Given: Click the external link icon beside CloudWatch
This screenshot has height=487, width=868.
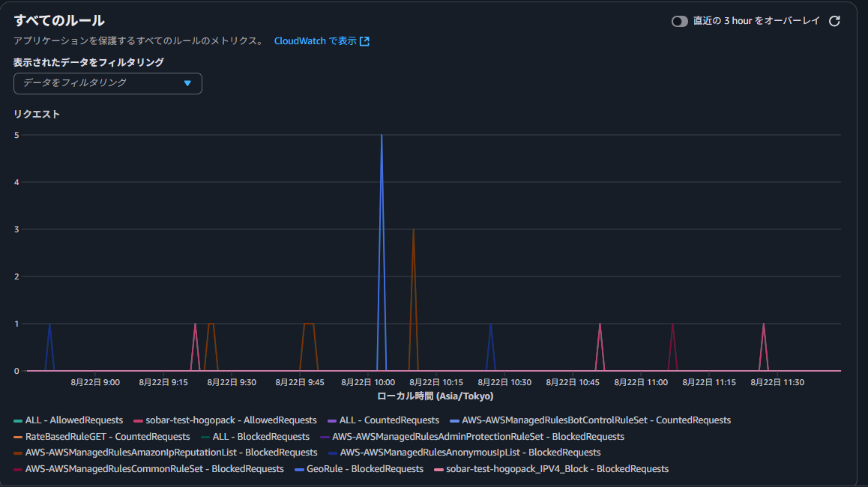Looking at the screenshot, I should click(x=364, y=41).
